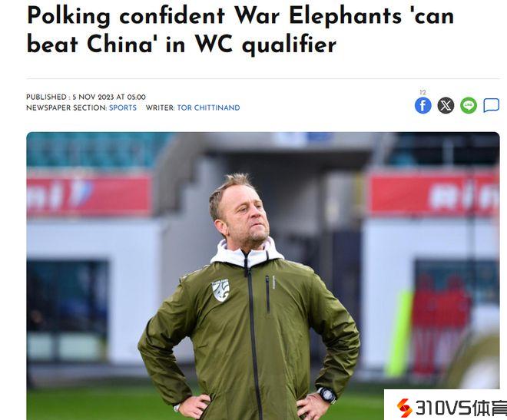
Task: Share the article on Facebook
Action: coord(423,106)
